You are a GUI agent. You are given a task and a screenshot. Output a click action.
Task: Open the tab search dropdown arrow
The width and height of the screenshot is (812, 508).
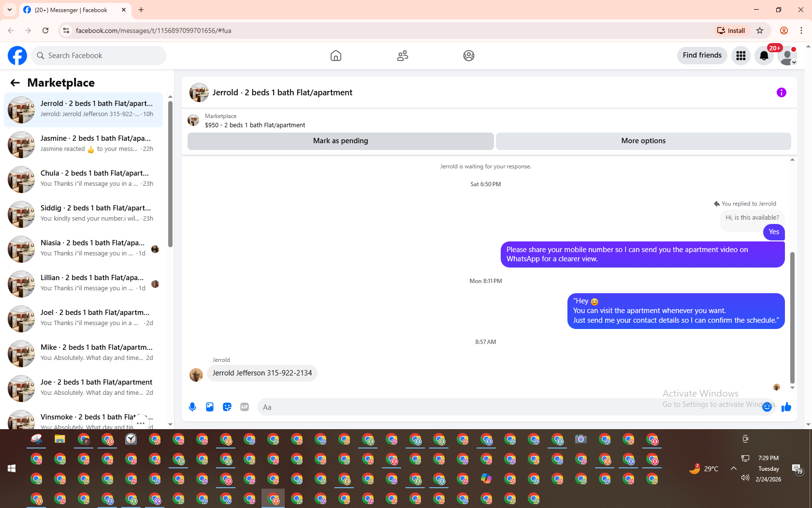[10, 10]
